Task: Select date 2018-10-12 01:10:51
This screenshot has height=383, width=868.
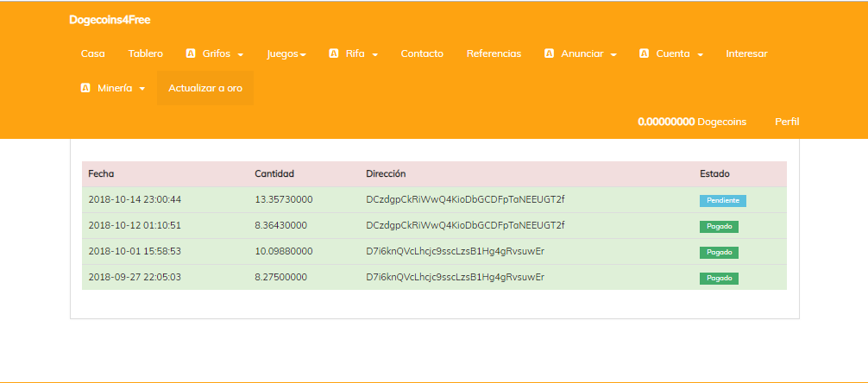Action: tap(135, 226)
